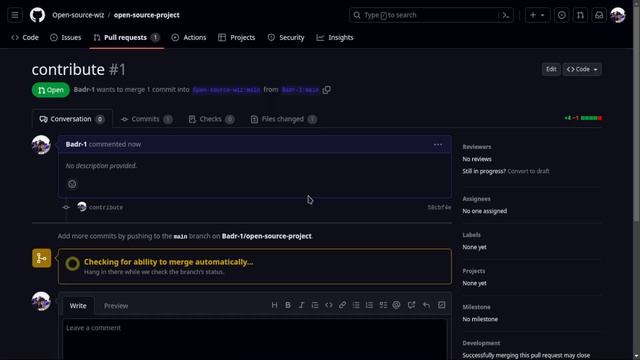Switch to the Preview tab
The height and width of the screenshot is (360, 640).
point(116,306)
